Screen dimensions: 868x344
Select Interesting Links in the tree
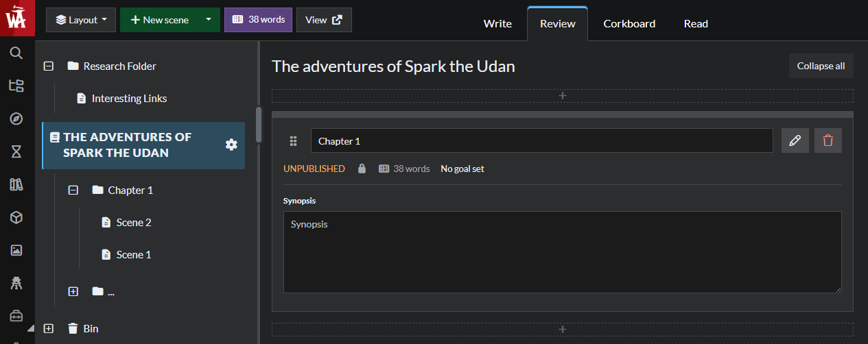click(129, 99)
